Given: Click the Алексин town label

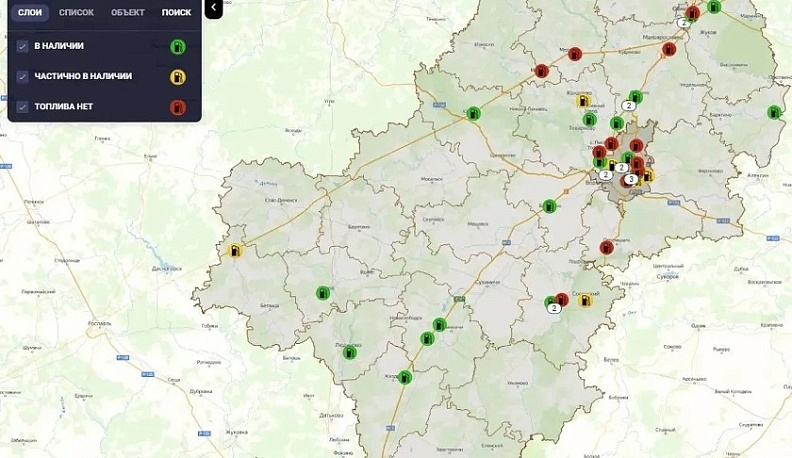Looking at the screenshot, I should coord(758,175).
